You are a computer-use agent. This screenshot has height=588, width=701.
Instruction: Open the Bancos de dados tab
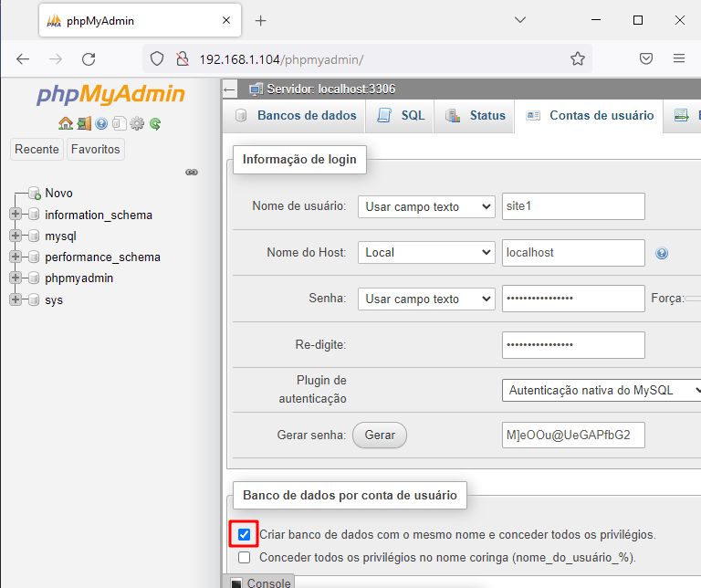[x=296, y=115]
